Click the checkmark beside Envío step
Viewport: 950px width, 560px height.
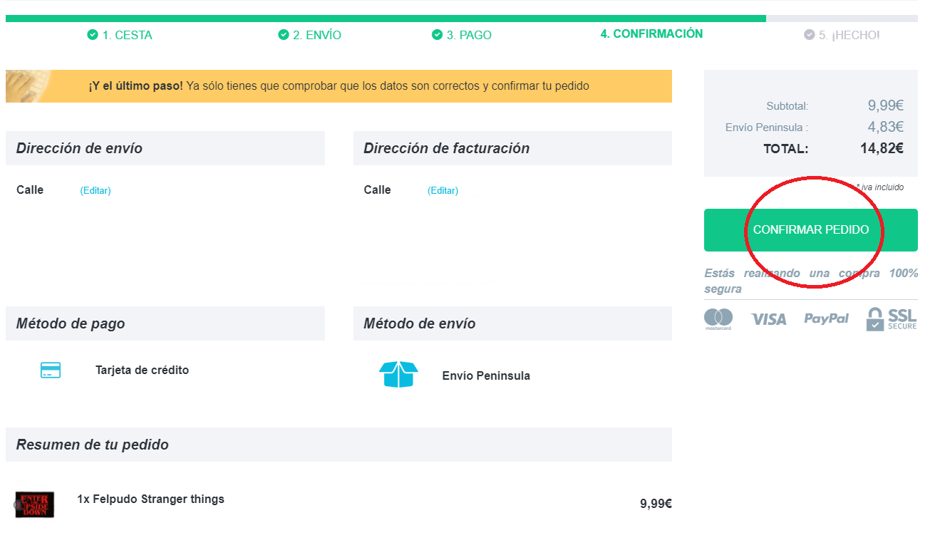pyautogui.click(x=284, y=35)
